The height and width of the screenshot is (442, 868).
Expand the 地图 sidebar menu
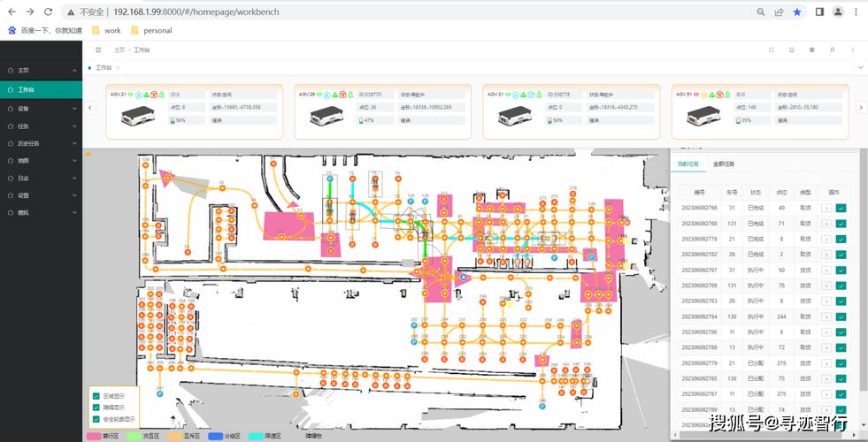click(41, 161)
